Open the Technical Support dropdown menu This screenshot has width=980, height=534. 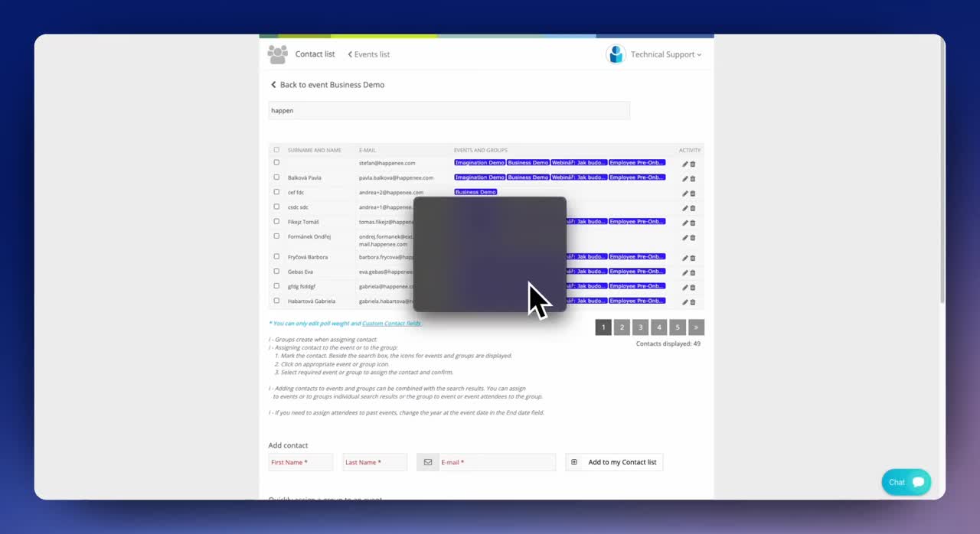click(665, 54)
